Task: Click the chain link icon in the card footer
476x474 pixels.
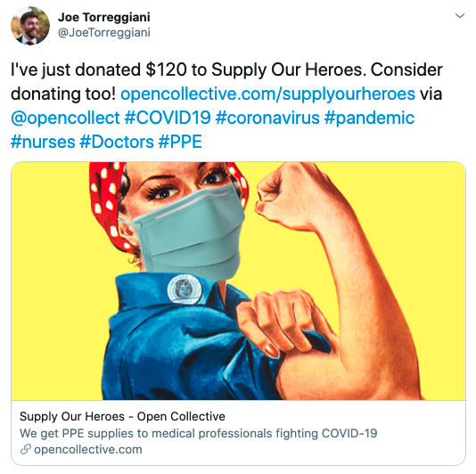Action: tap(26, 449)
